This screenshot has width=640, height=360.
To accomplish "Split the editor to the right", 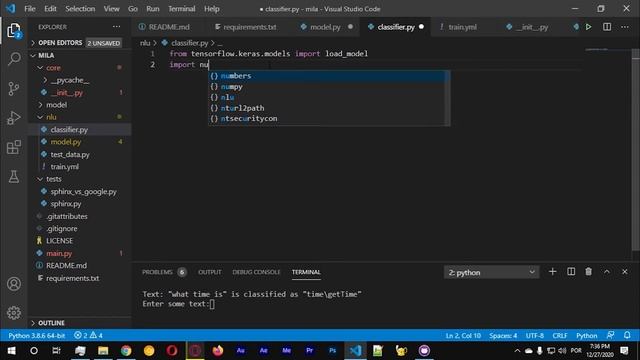I will click(x=607, y=27).
